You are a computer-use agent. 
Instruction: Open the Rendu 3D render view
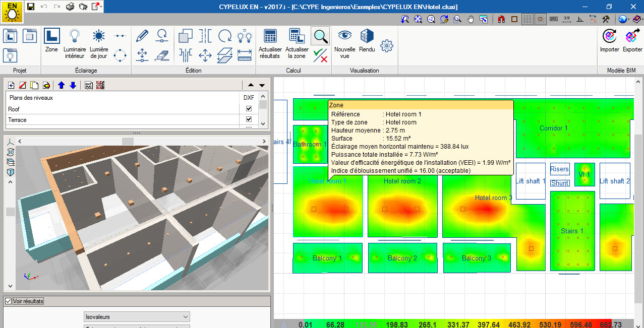click(367, 40)
